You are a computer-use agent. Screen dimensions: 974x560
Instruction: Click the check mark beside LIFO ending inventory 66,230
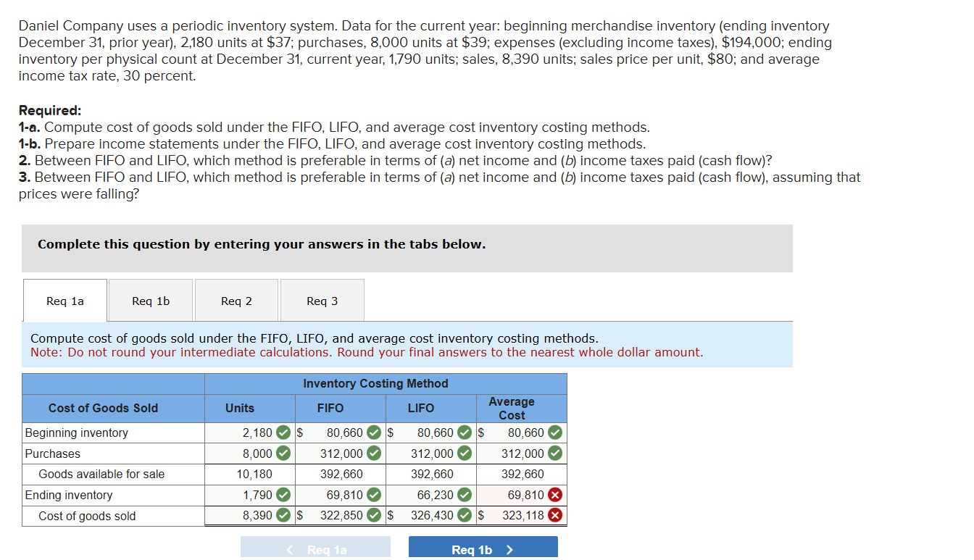465,496
